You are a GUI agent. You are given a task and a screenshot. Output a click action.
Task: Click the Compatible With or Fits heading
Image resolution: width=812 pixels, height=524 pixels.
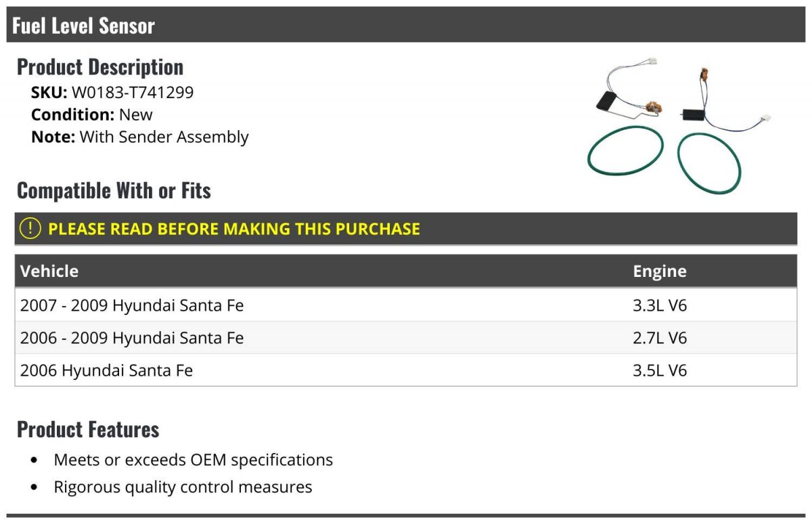114,191
